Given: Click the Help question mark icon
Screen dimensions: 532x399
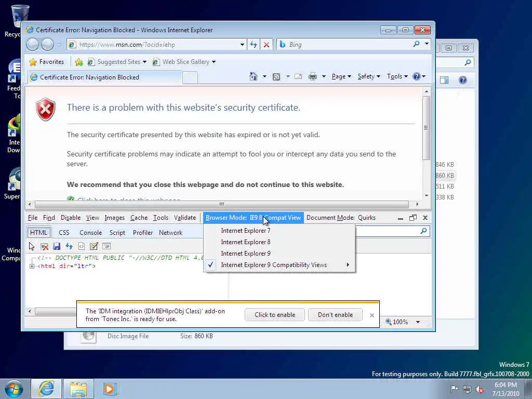Looking at the screenshot, I should [417, 76].
